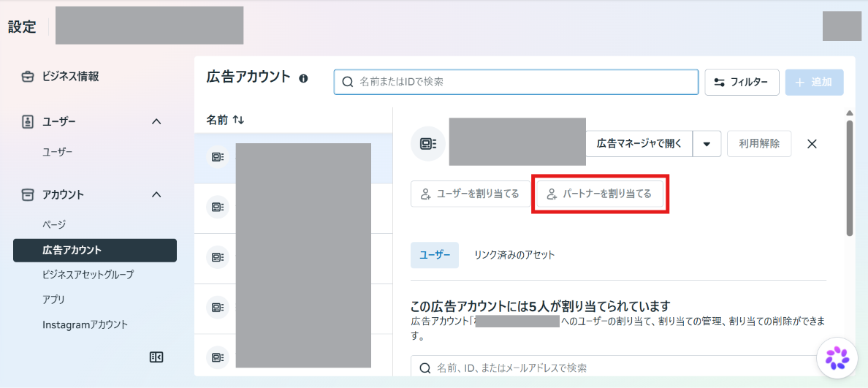Open dropdown arrow beside 広告マネージャで開く
The height and width of the screenshot is (388, 868).
707,143
